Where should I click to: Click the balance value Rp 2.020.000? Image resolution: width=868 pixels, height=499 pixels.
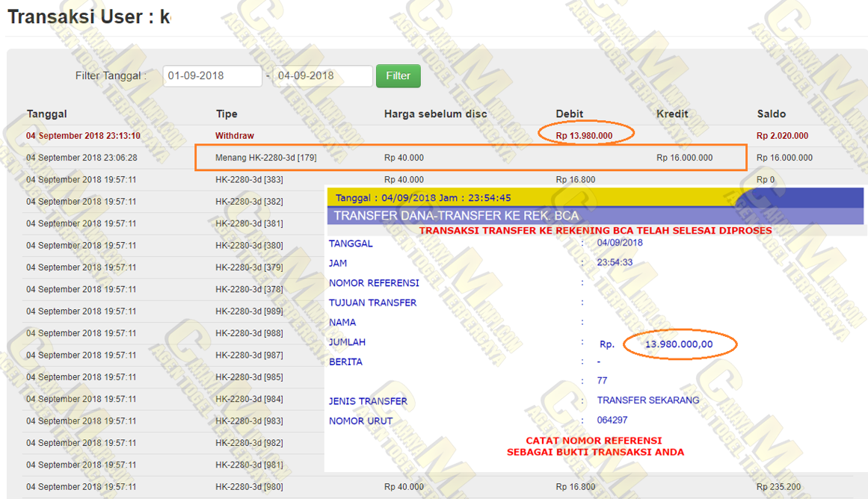click(x=782, y=136)
